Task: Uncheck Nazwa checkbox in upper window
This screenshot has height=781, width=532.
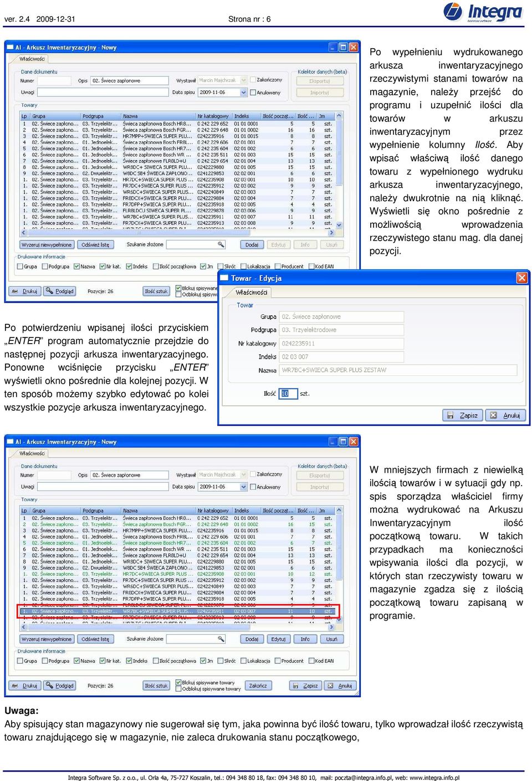Action: tap(77, 267)
